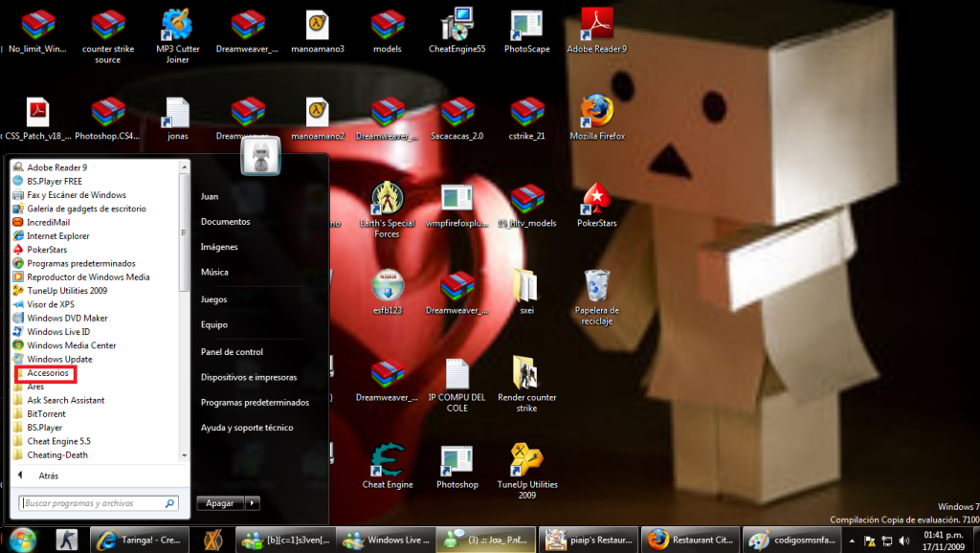Launch TuneUp Utilities 2009 desktop shortcut

[527, 471]
